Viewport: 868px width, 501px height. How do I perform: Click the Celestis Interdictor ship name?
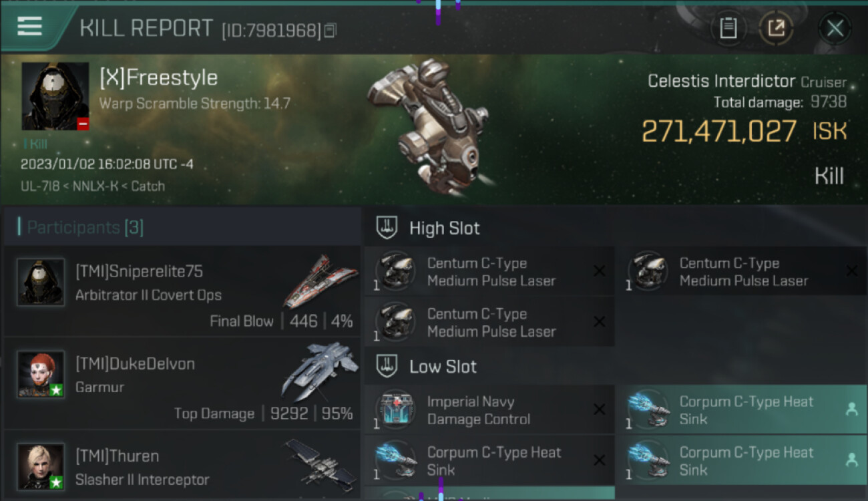tap(722, 81)
